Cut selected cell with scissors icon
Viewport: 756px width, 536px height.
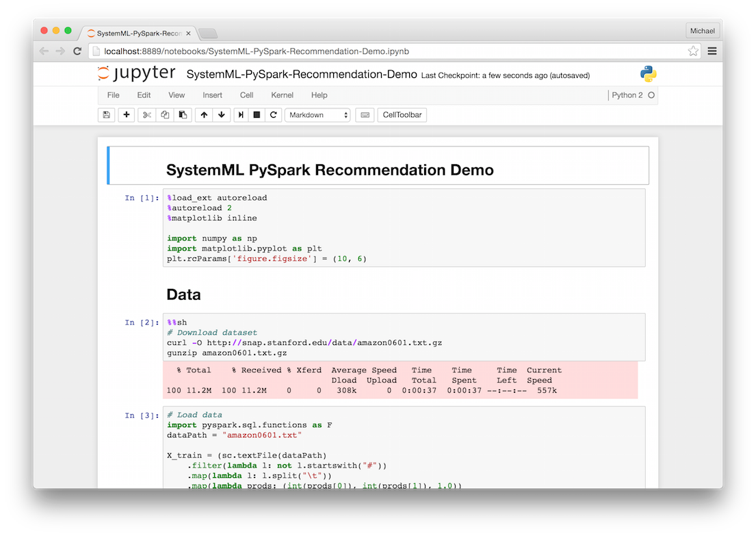[x=147, y=115]
